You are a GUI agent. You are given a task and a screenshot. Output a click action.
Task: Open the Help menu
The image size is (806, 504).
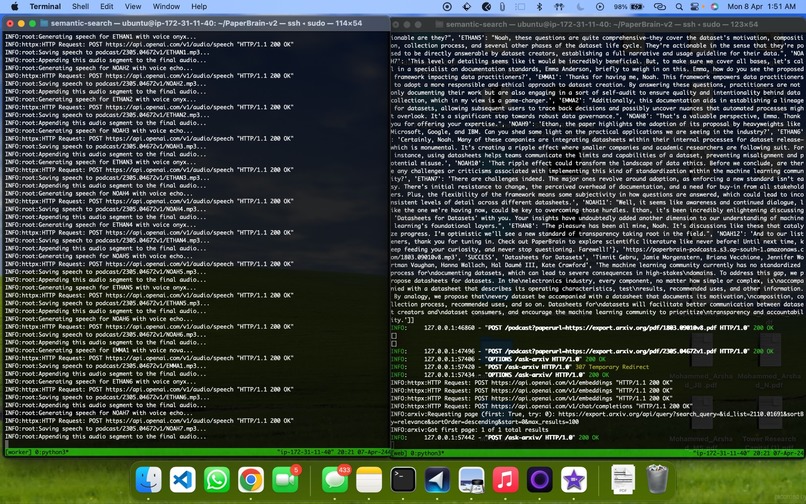click(199, 7)
